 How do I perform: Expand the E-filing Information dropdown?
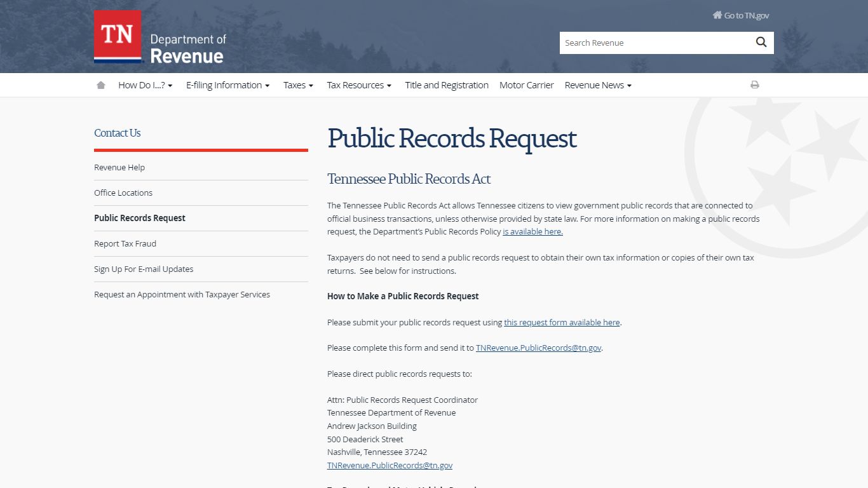pyautogui.click(x=228, y=85)
